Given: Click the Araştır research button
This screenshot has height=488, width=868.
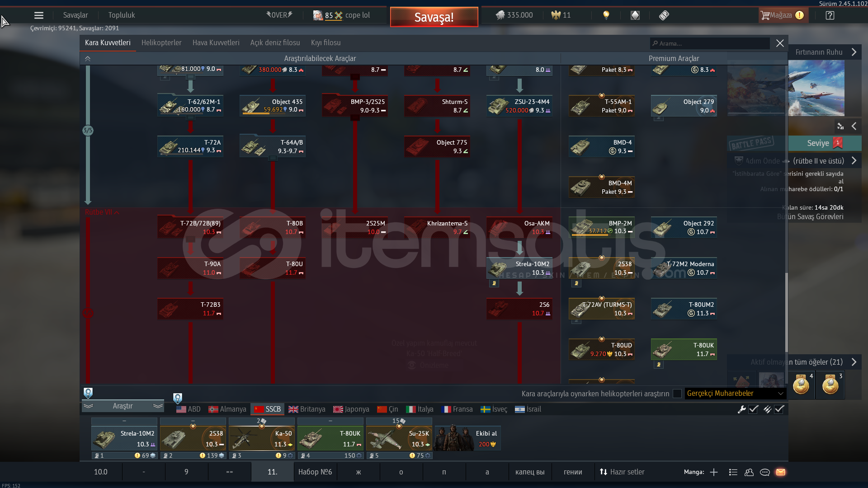Looking at the screenshot, I should pos(123,406).
